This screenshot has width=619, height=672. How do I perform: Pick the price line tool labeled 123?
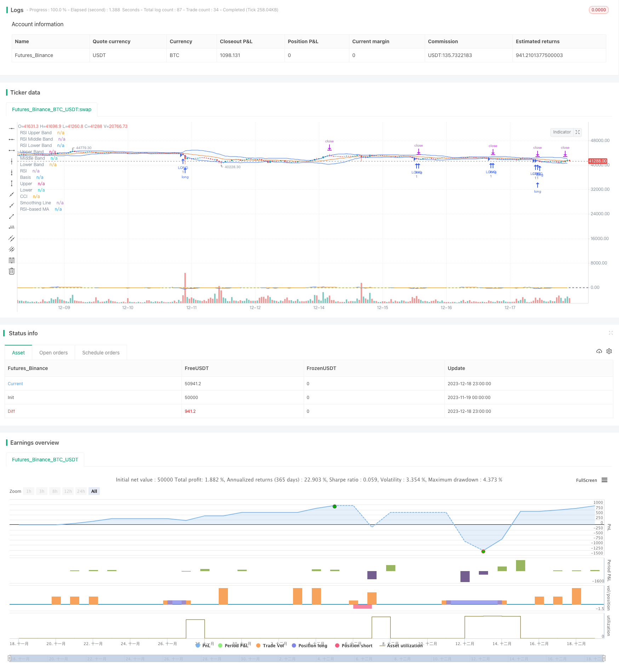(x=12, y=227)
